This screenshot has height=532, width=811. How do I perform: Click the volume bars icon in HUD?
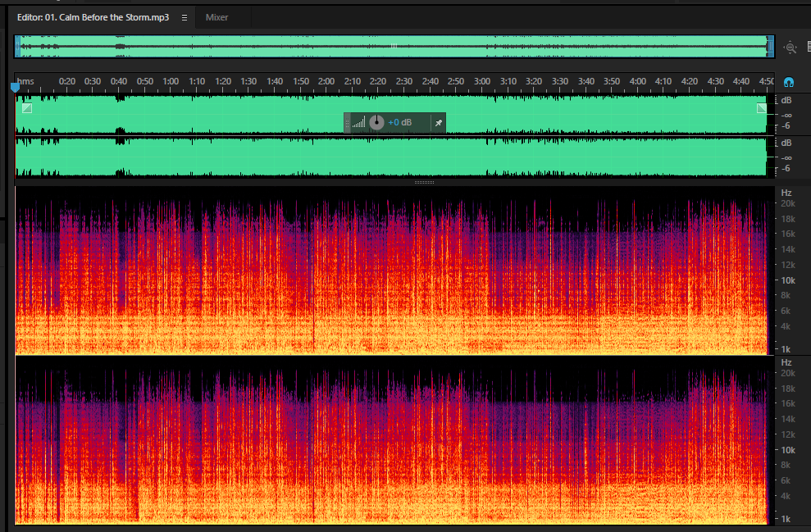point(358,122)
